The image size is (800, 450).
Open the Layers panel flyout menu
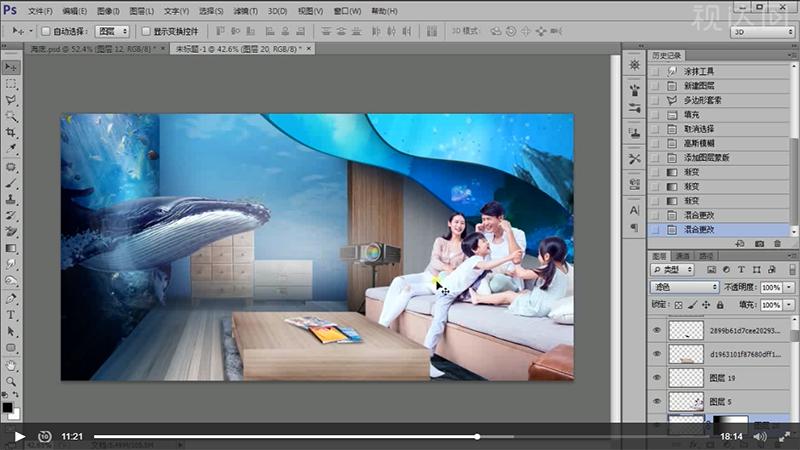(792, 256)
